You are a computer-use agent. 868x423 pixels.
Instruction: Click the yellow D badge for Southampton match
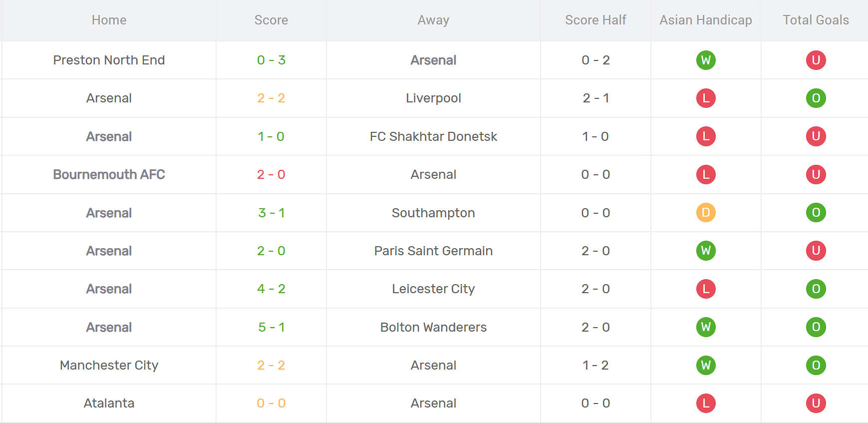(706, 213)
